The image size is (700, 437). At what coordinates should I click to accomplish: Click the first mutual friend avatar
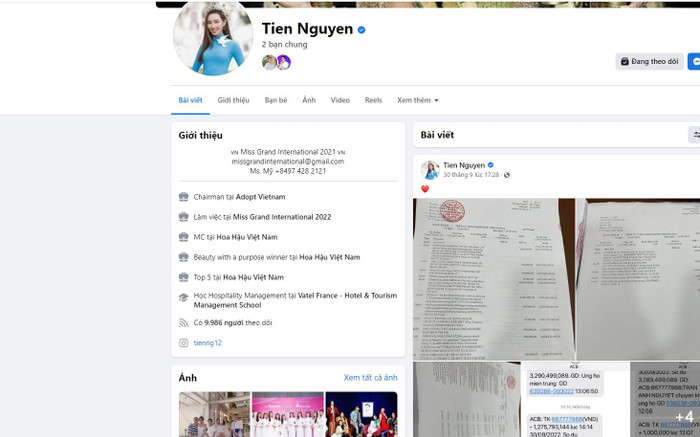pyautogui.click(x=269, y=62)
